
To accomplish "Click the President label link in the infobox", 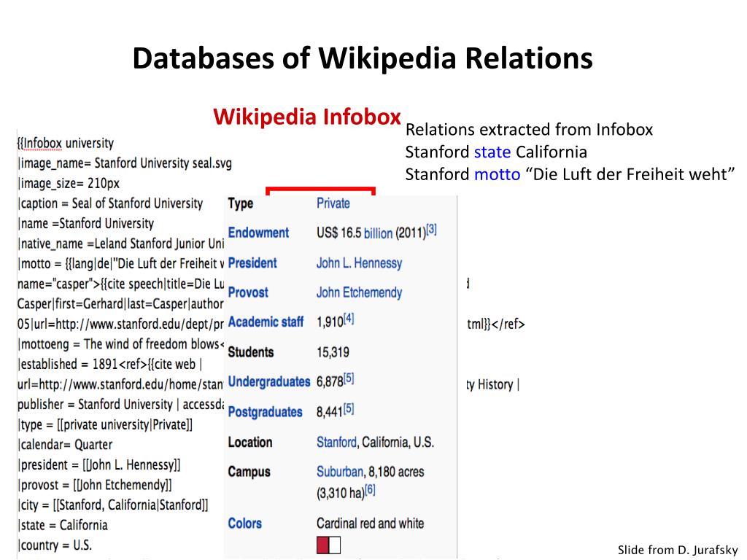I will tap(252, 262).
